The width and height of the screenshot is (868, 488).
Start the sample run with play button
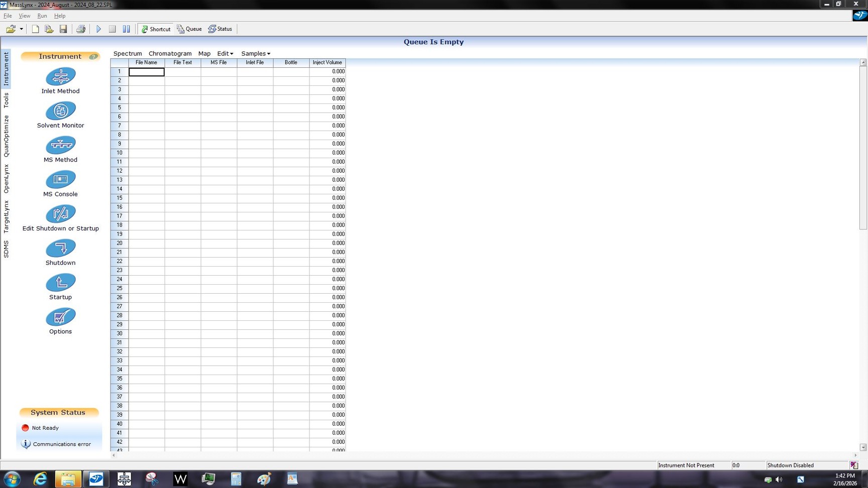pyautogui.click(x=98, y=29)
